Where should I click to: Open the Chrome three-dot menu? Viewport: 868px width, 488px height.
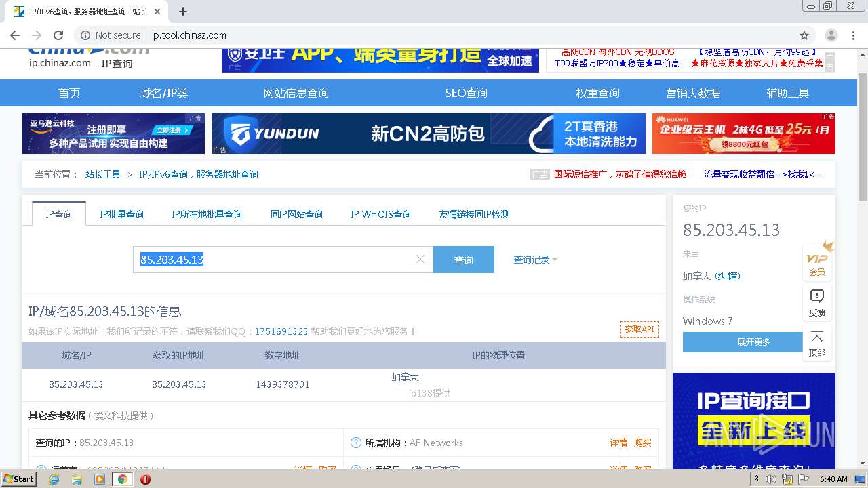point(853,35)
